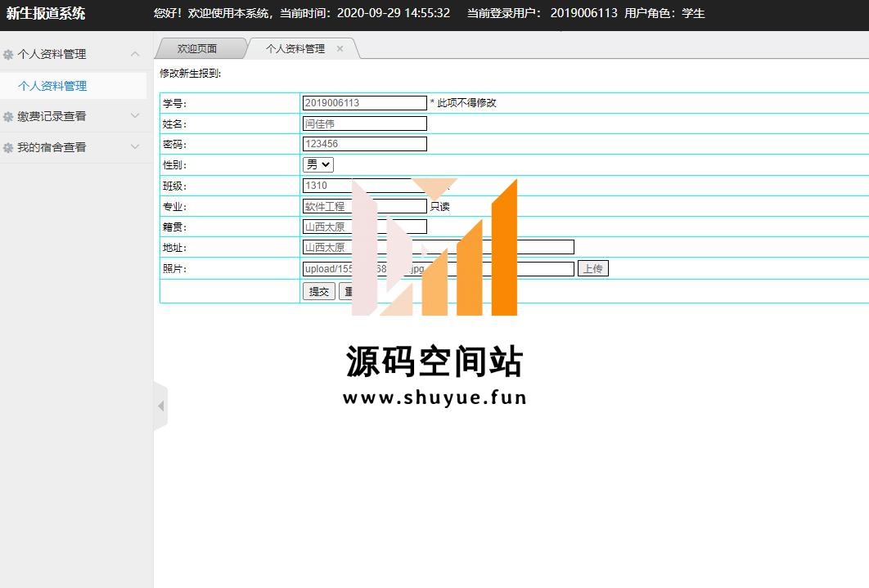Collapse the sidebar using the left arrow handle
Screen dimensions: 869x588
(160, 406)
